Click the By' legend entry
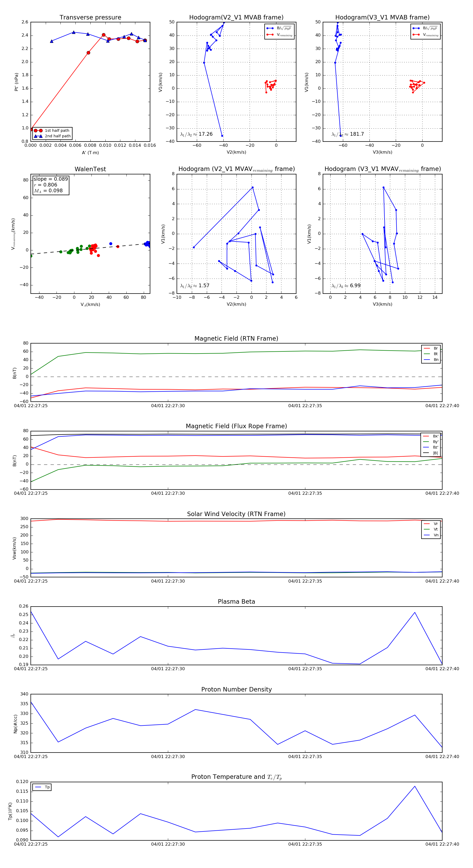Screen dimensions: 473x868 pos(431,442)
